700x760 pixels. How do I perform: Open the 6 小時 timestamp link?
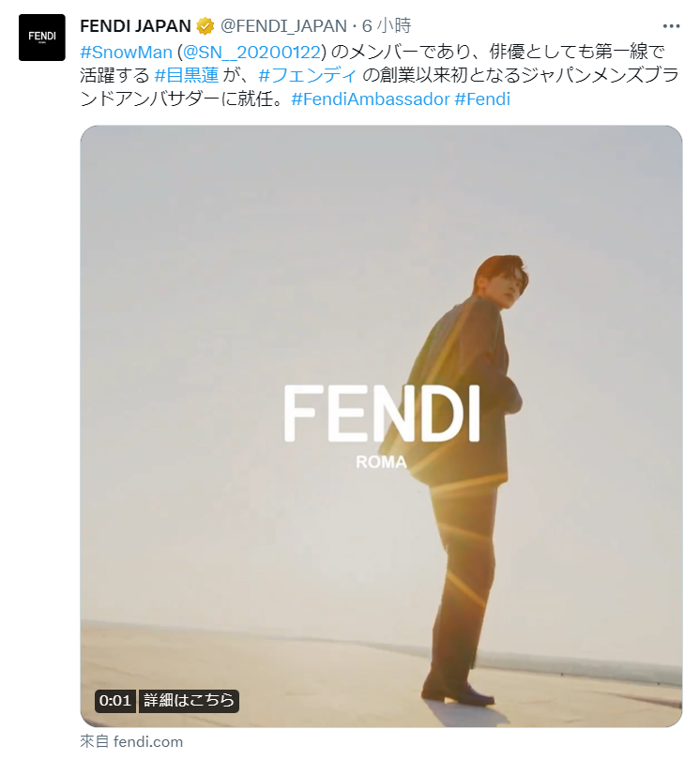click(x=387, y=25)
